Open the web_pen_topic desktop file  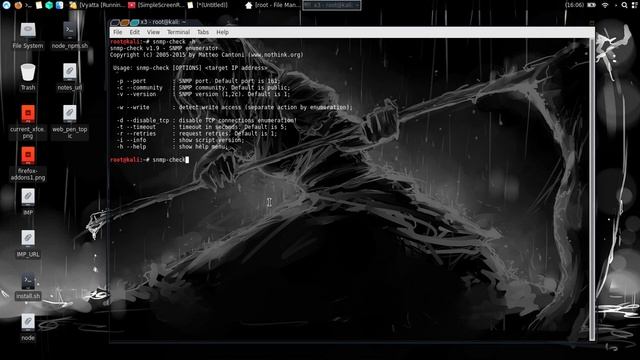coord(69,122)
